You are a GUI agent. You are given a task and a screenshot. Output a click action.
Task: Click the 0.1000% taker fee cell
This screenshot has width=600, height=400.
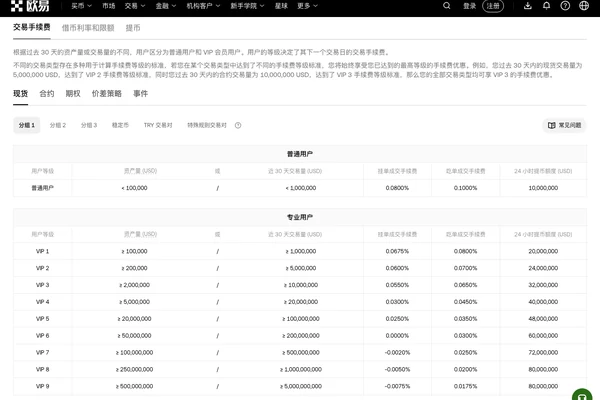coord(465,188)
